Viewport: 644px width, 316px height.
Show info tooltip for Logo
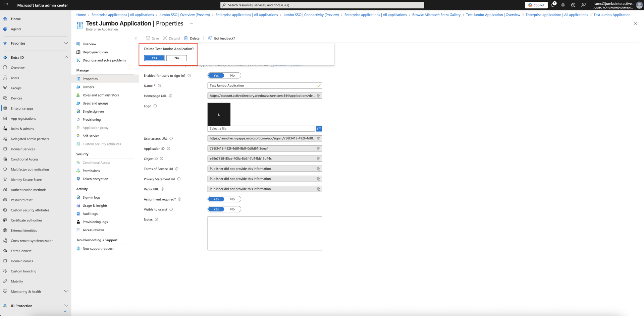155,106
